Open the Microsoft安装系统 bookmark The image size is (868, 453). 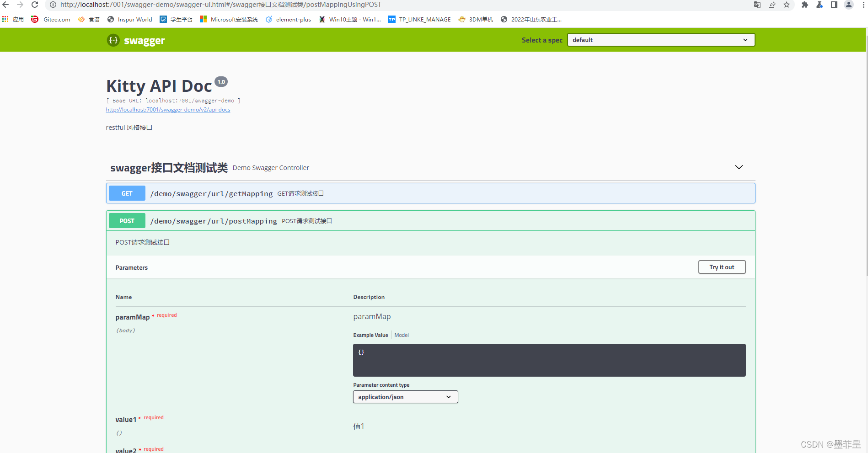[x=229, y=19]
